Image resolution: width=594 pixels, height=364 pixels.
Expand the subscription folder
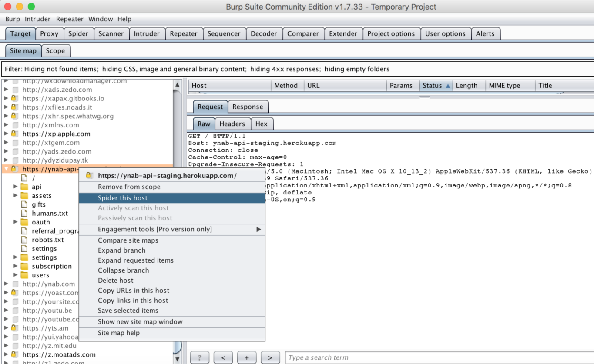point(16,266)
